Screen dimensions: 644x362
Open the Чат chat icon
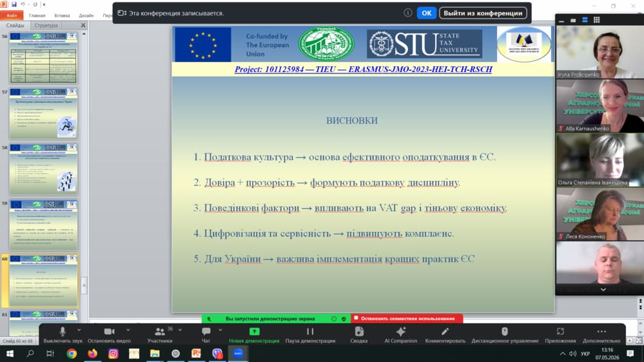click(206, 334)
